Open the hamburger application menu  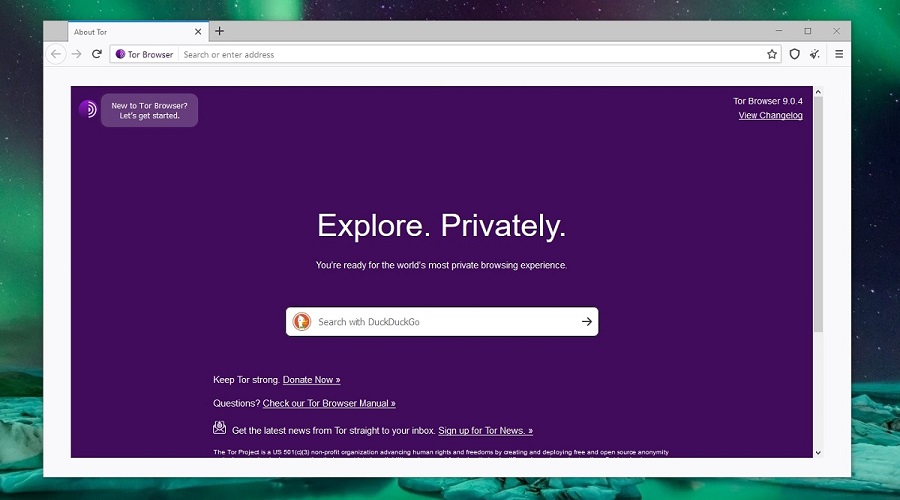[x=839, y=54]
